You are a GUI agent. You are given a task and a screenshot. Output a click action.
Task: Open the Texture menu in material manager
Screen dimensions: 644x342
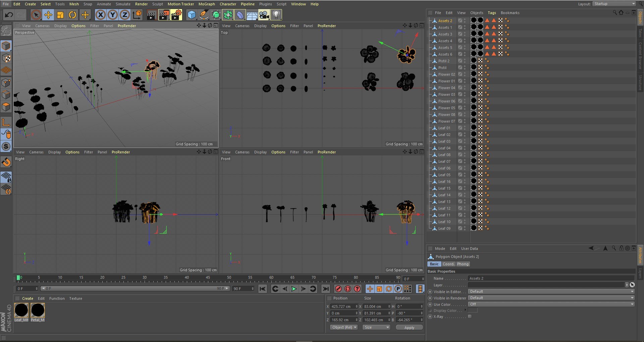[x=75, y=298]
